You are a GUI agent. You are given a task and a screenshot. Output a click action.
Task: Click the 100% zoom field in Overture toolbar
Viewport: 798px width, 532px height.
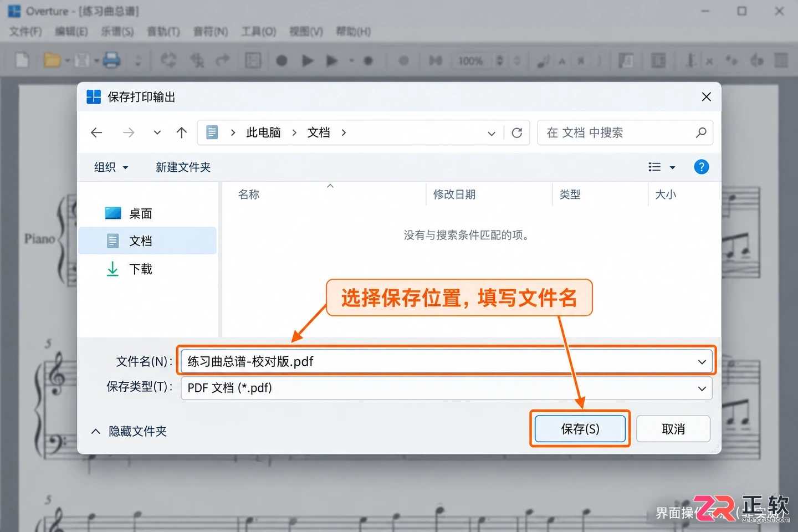coord(472,60)
